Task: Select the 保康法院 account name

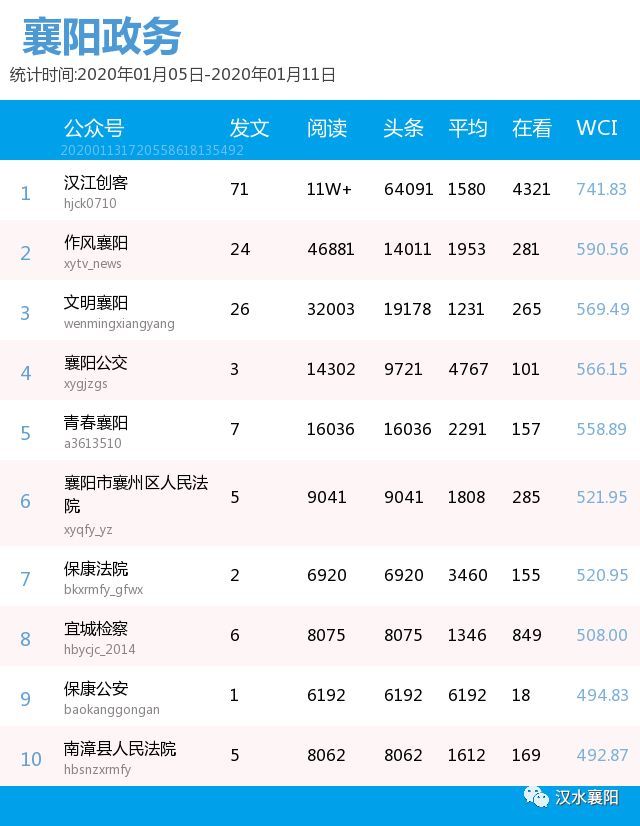Action: click(x=96, y=569)
